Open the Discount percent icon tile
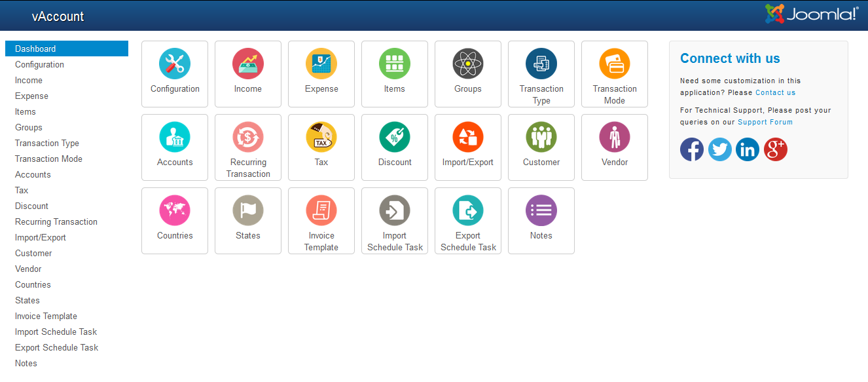This screenshot has height=382, width=868. click(395, 147)
